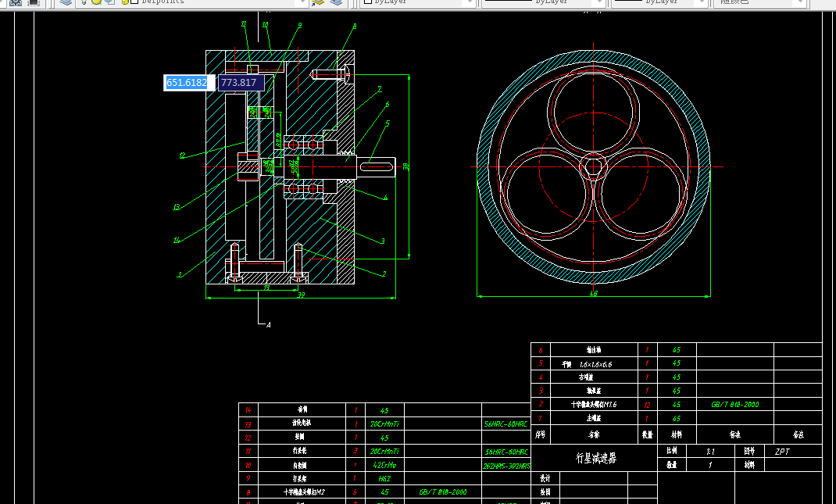Select table header 备注
This screenshot has width=836, height=504.
tap(798, 434)
